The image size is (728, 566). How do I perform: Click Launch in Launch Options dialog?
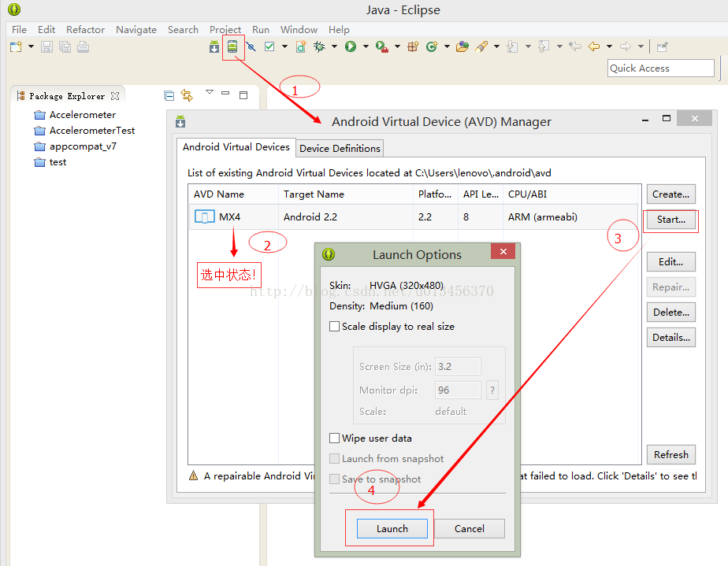pyautogui.click(x=392, y=529)
